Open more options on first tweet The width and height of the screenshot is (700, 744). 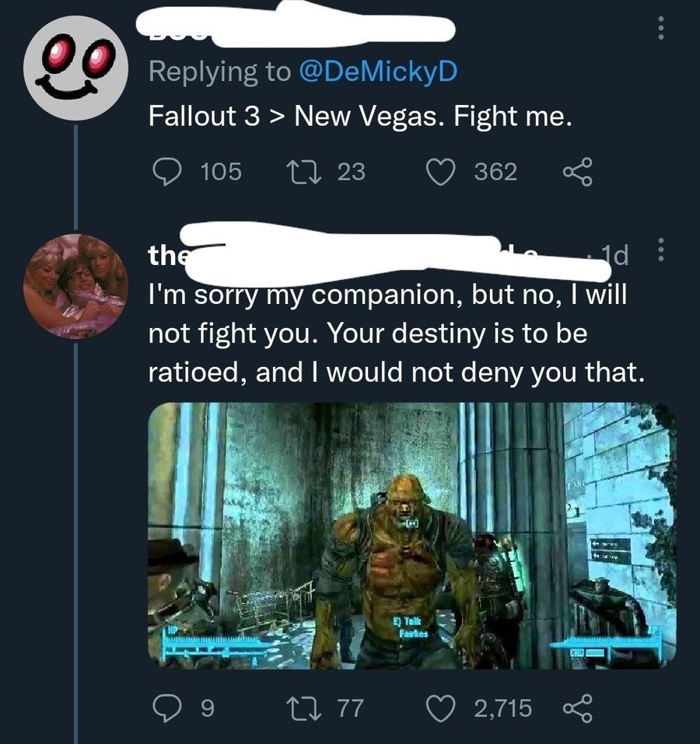coord(660,30)
